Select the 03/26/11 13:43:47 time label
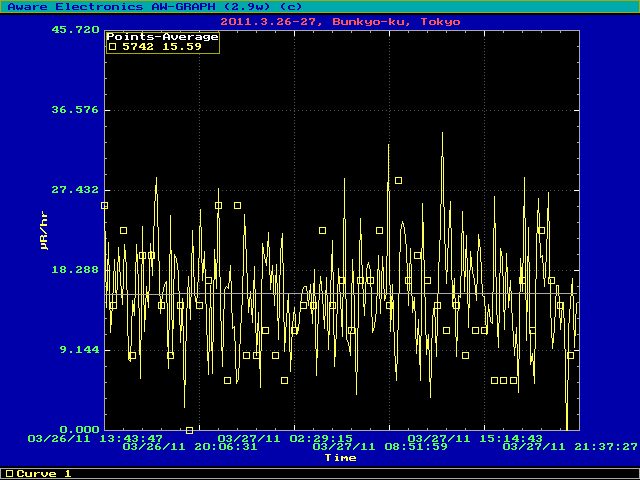 tap(96, 438)
